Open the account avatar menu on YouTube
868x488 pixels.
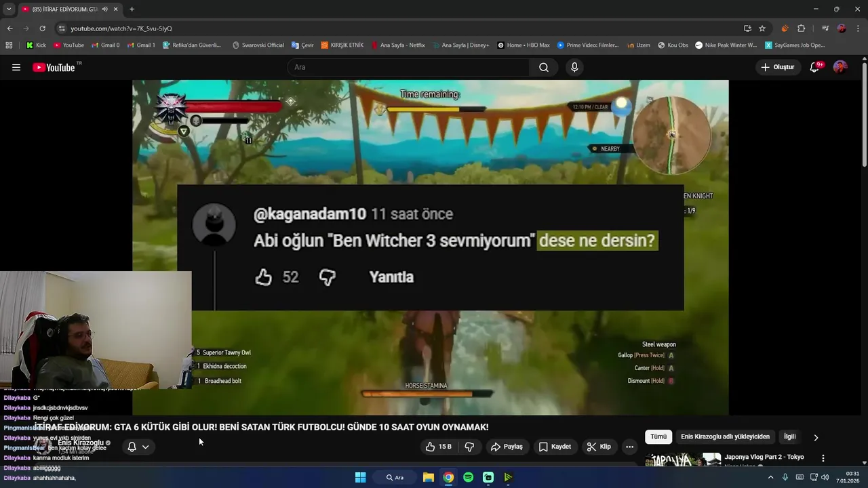click(840, 67)
